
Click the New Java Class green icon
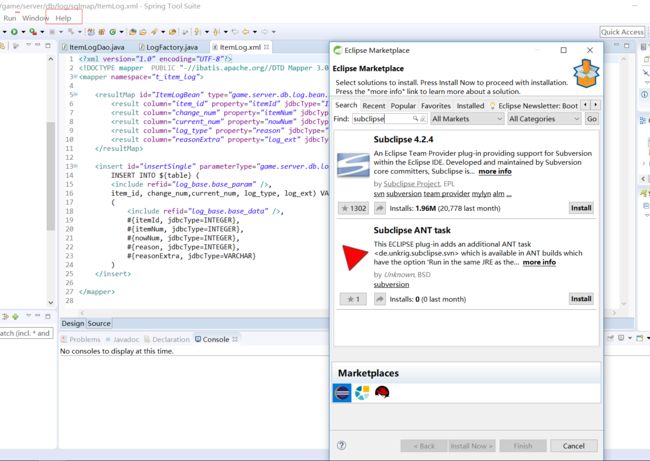(112, 32)
